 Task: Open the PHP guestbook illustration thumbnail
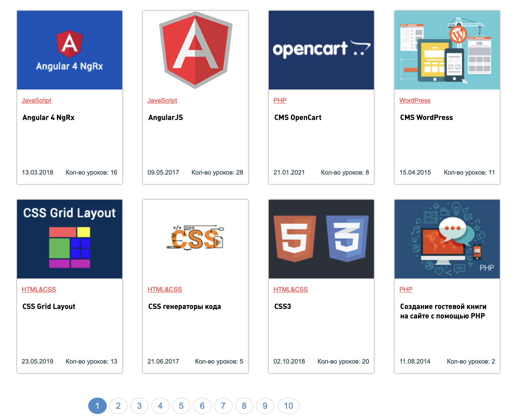pos(447,239)
